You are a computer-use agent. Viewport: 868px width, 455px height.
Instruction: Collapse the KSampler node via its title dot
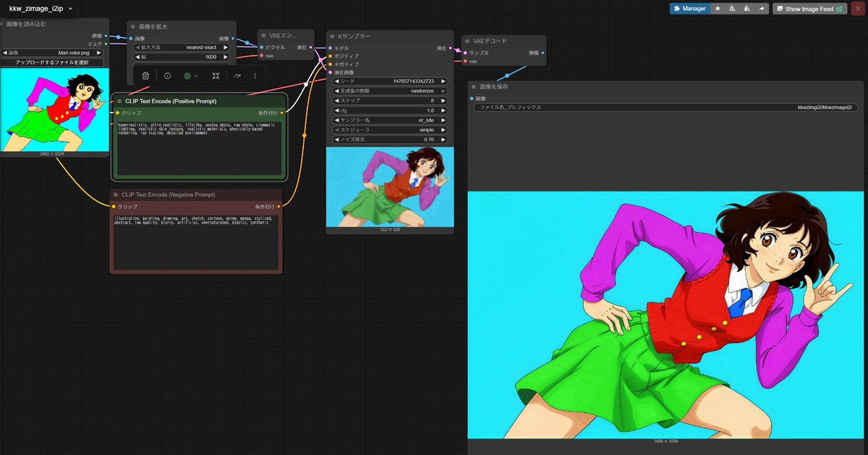click(x=332, y=35)
